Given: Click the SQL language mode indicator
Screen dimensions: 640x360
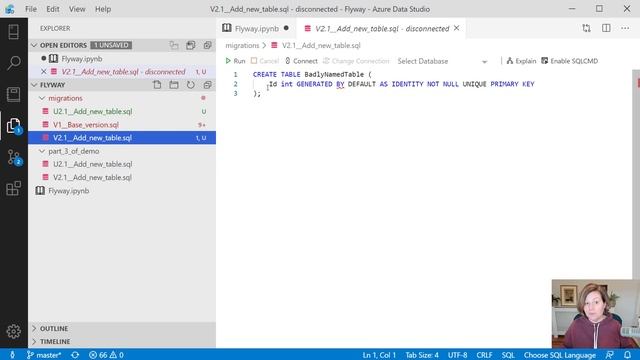Looking at the screenshot, I should click(x=508, y=355).
